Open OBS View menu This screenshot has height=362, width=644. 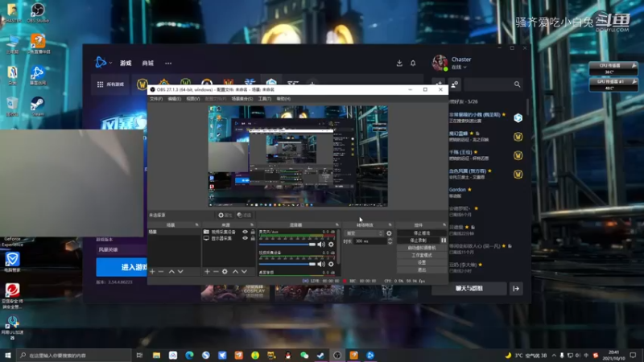coord(192,99)
